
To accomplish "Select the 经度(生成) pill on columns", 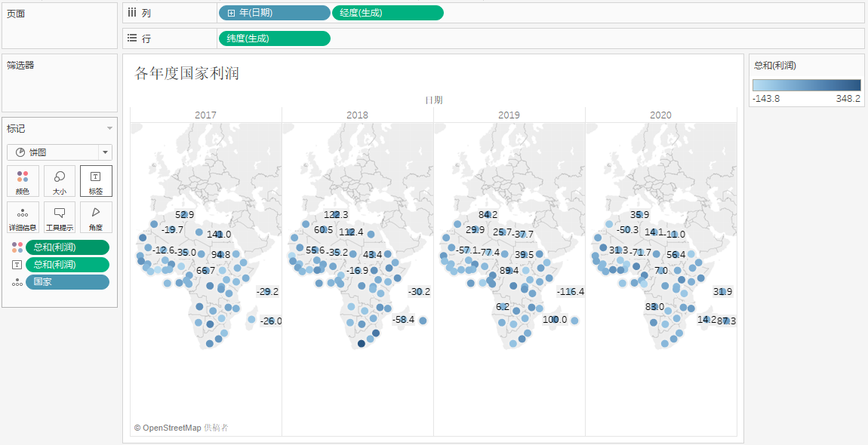I will (x=387, y=13).
